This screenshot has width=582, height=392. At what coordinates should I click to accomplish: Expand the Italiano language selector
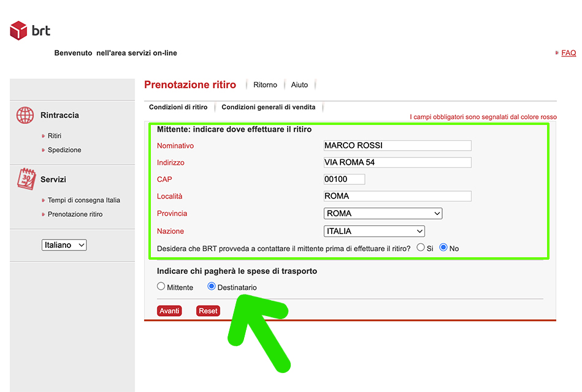[64, 245]
